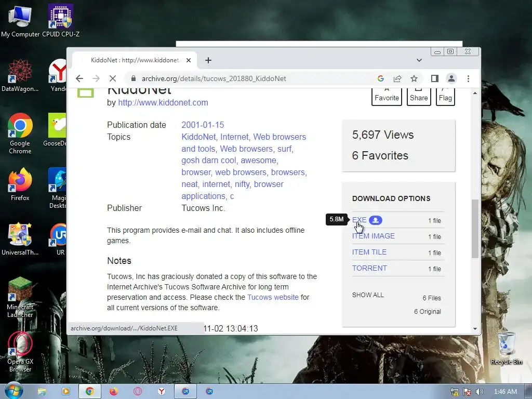Screen dimensions: 532x399
Task: Open the 'gosh darn cool' topic link
Action: pyautogui.click(x=209, y=160)
